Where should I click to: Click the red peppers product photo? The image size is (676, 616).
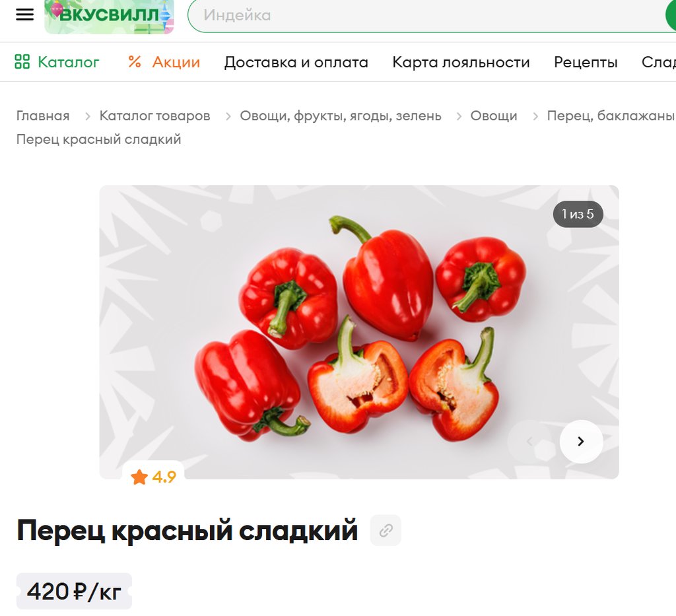[x=359, y=332]
